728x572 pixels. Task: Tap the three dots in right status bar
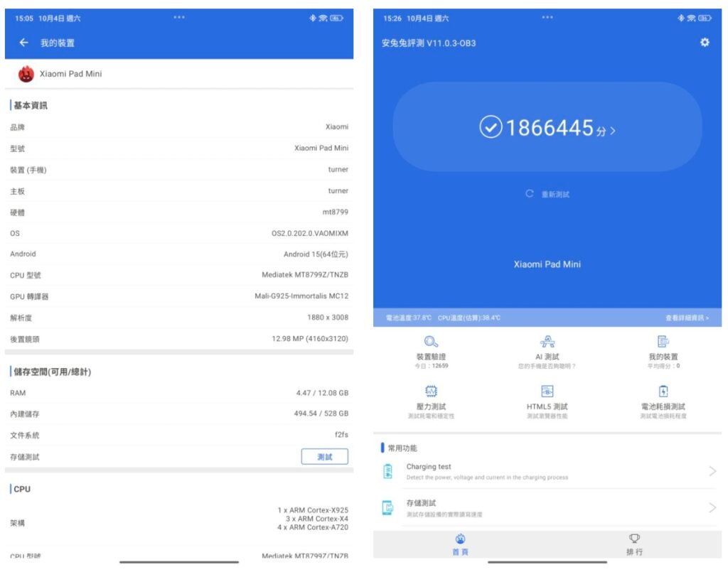547,17
